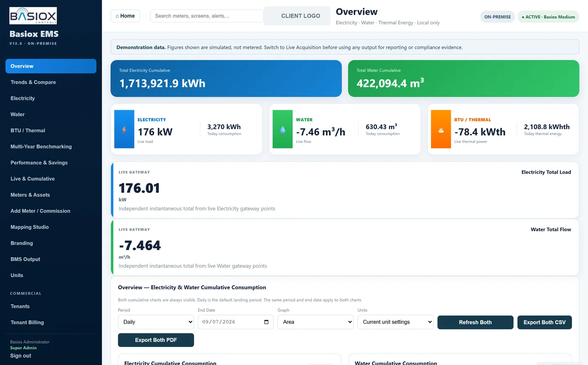Go to Trends & Compare
The image size is (588, 365).
[51, 82]
